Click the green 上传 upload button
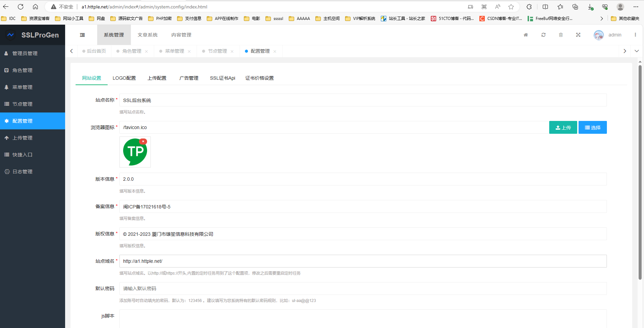 563,127
